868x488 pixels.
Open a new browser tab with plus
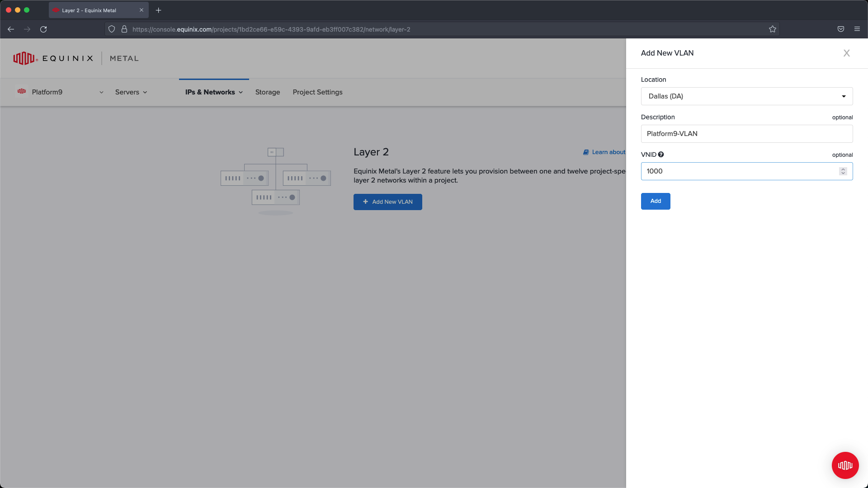158,10
